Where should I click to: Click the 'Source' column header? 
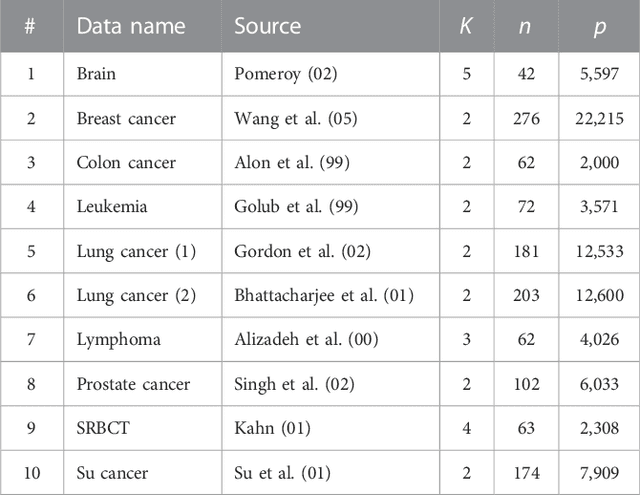(x=266, y=27)
